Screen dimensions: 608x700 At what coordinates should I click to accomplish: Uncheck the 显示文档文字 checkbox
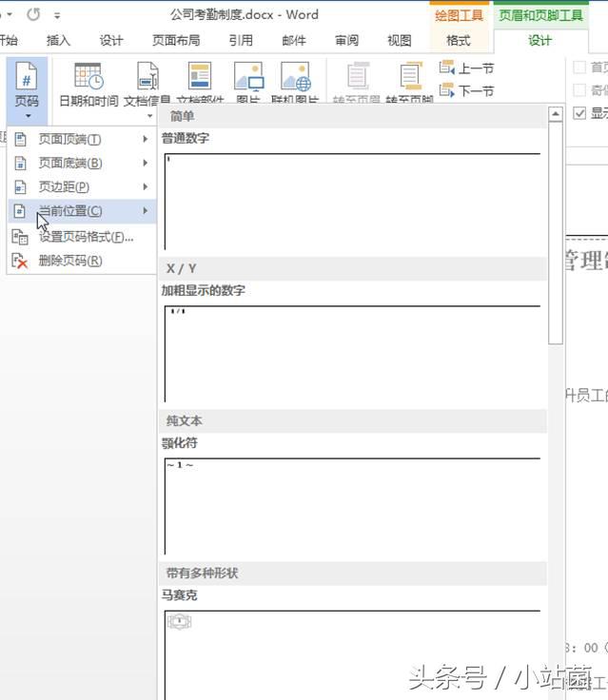coord(579,113)
